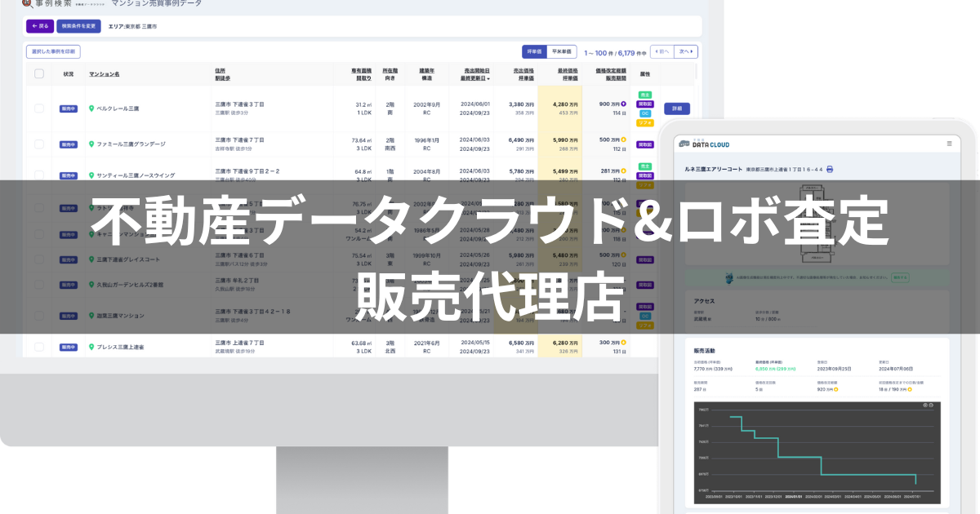Click 間取図 tag in ファミール三鷹グランデージ row

[x=645, y=144]
